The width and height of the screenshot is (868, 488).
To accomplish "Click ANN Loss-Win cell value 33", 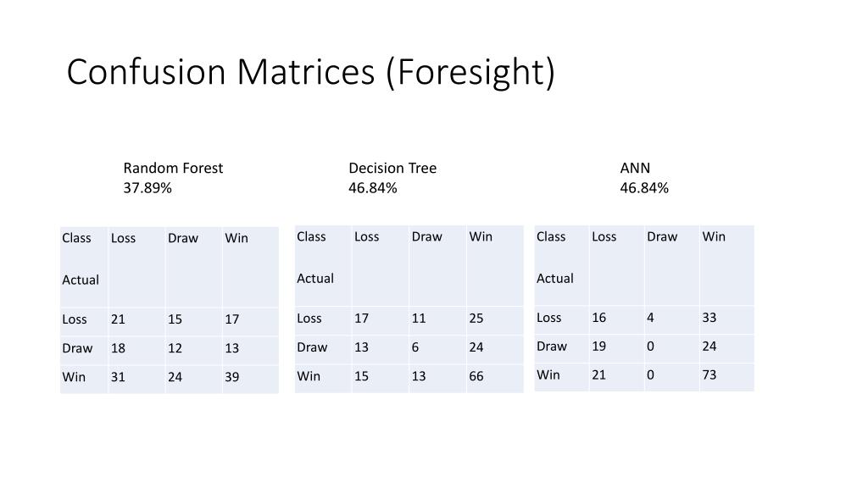I will coord(709,318).
